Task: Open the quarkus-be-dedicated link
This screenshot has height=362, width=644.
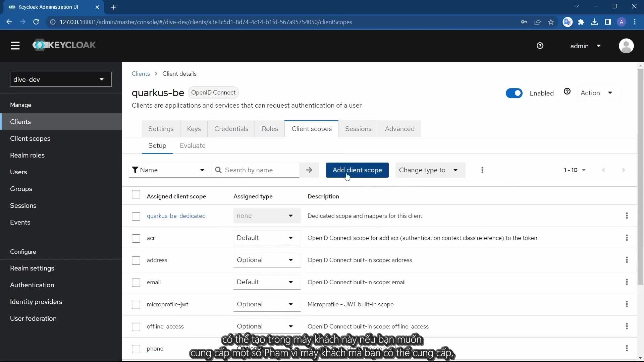Action: [x=176, y=216]
